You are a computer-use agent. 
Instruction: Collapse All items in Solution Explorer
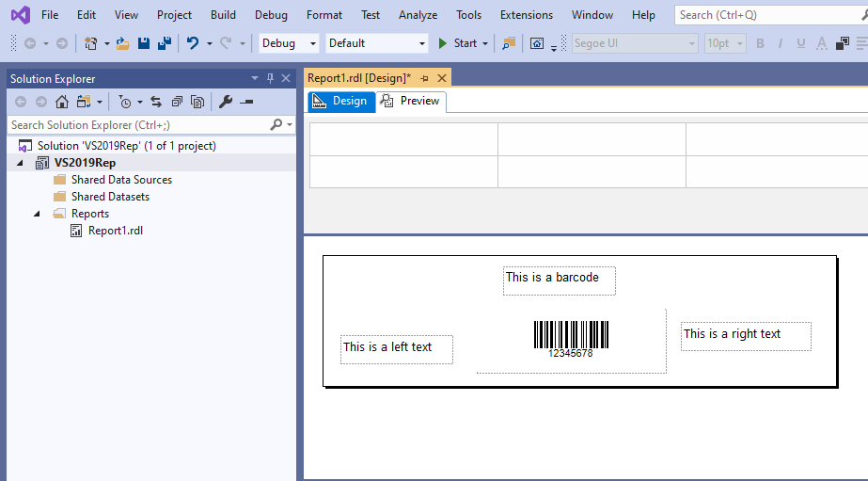pyautogui.click(x=177, y=102)
